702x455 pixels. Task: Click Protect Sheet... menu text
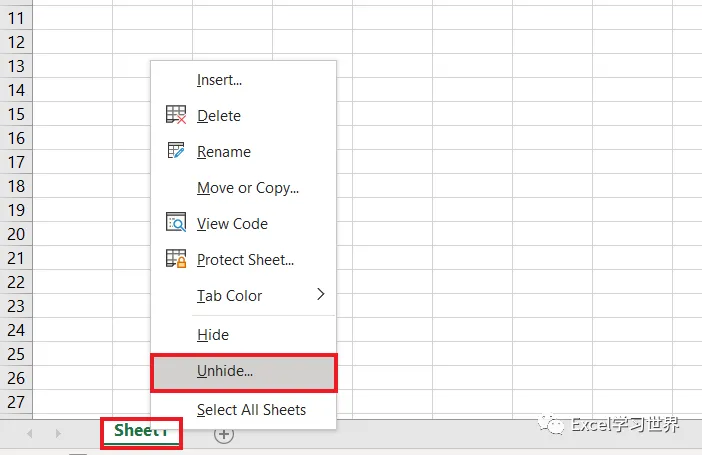click(x=245, y=259)
